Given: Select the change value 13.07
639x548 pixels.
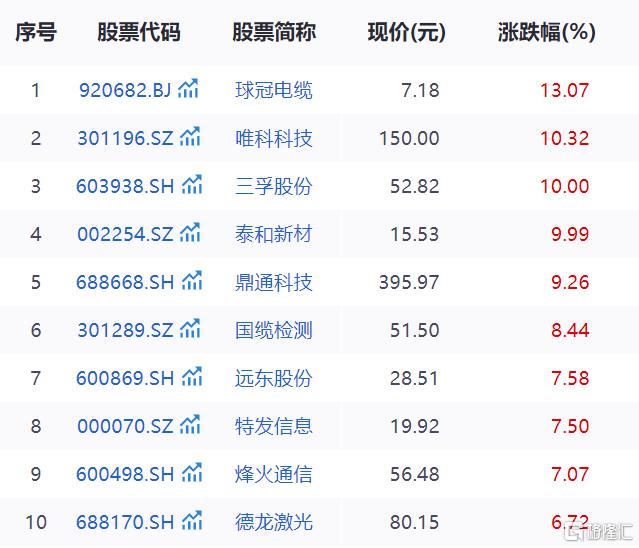Looking at the screenshot, I should pyautogui.click(x=565, y=90).
